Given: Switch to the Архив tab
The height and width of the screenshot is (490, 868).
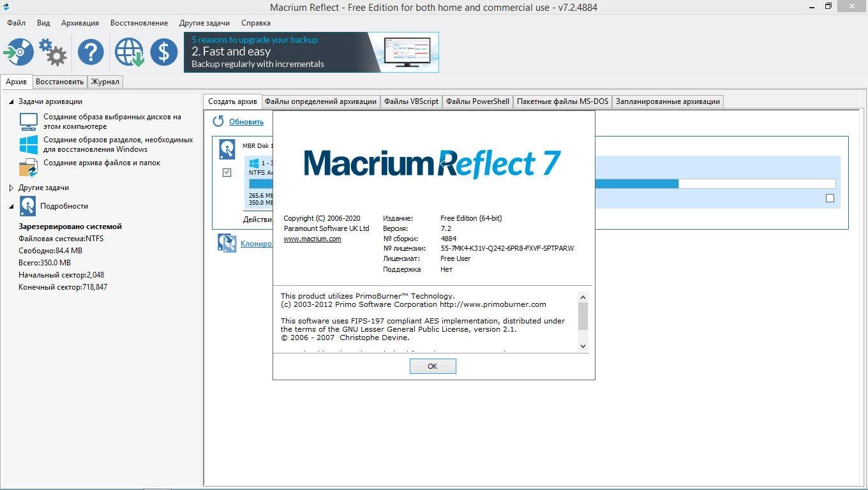Looking at the screenshot, I should 17,82.
